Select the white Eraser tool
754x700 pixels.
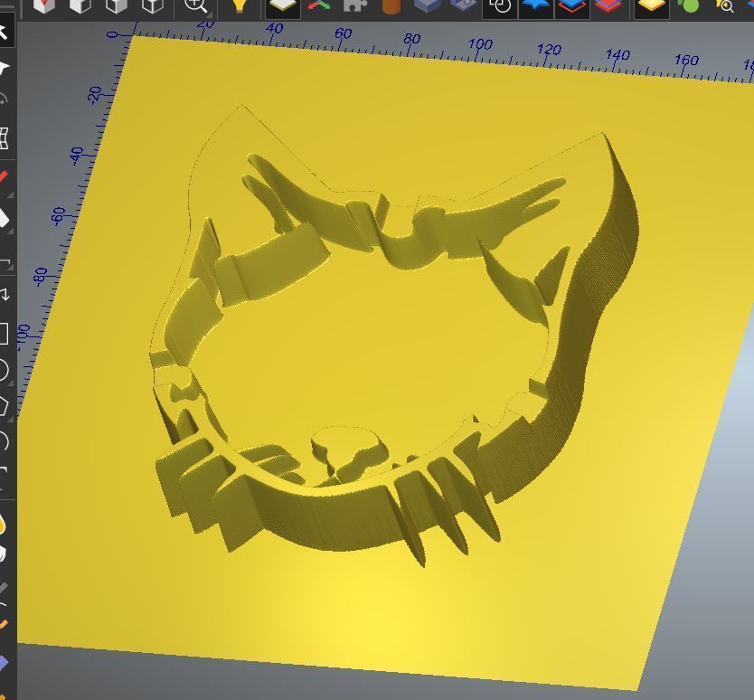tap(4, 217)
